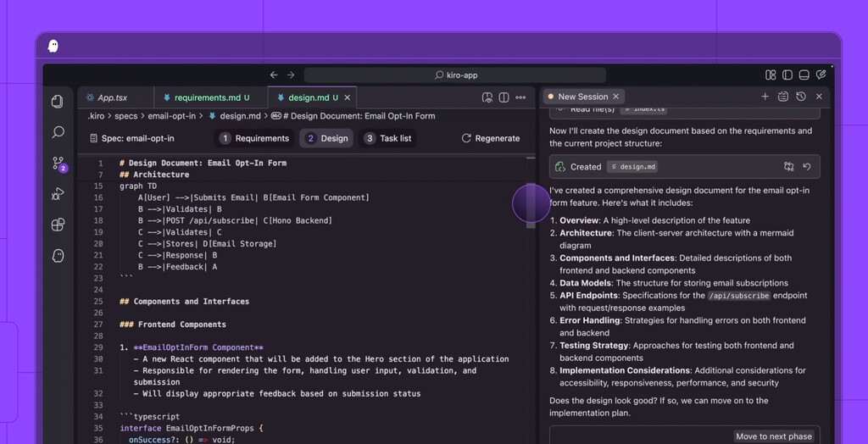This screenshot has width=868, height=444.
Task: Toggle split editor view icon
Action: pyautogui.click(x=504, y=97)
